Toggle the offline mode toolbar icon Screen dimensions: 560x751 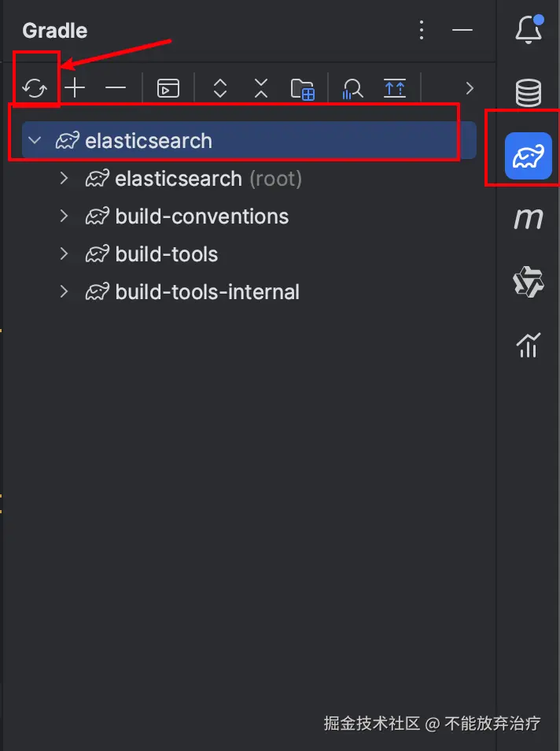tap(394, 88)
